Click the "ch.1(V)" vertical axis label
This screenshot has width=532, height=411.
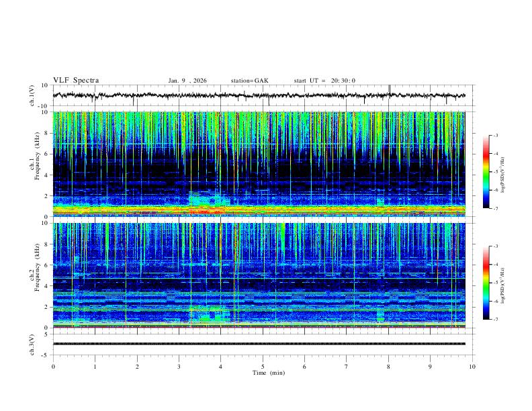pyautogui.click(x=32, y=95)
